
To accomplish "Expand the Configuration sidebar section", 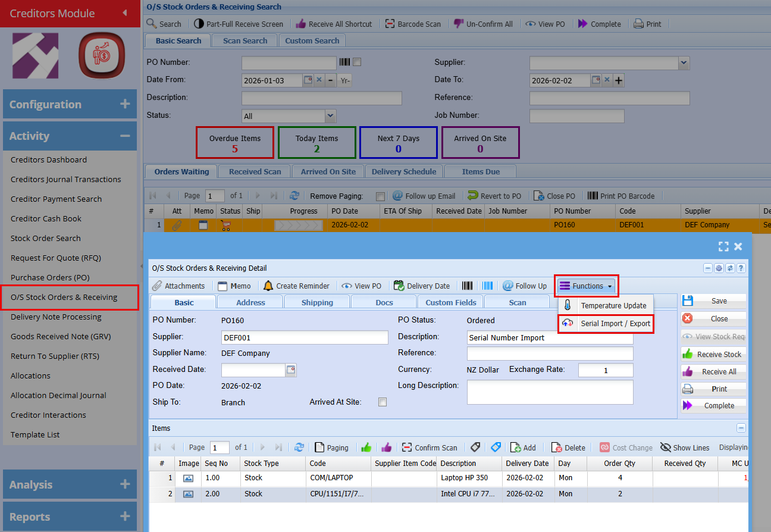I will pos(124,104).
